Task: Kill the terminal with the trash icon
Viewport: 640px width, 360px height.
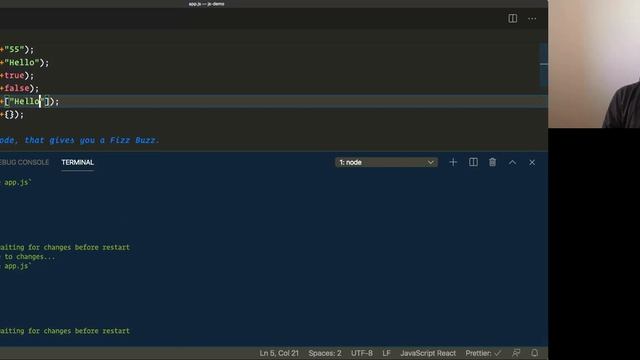Action: 492,162
